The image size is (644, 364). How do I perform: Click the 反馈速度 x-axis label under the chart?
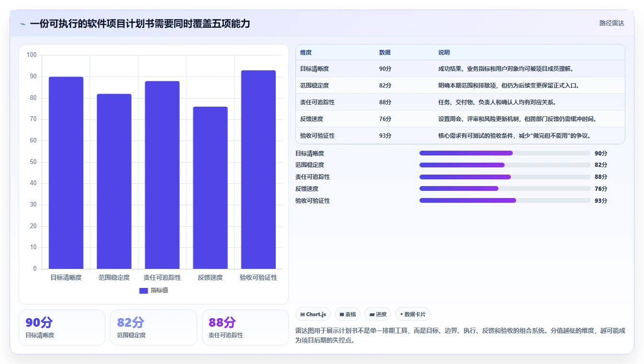click(x=210, y=277)
